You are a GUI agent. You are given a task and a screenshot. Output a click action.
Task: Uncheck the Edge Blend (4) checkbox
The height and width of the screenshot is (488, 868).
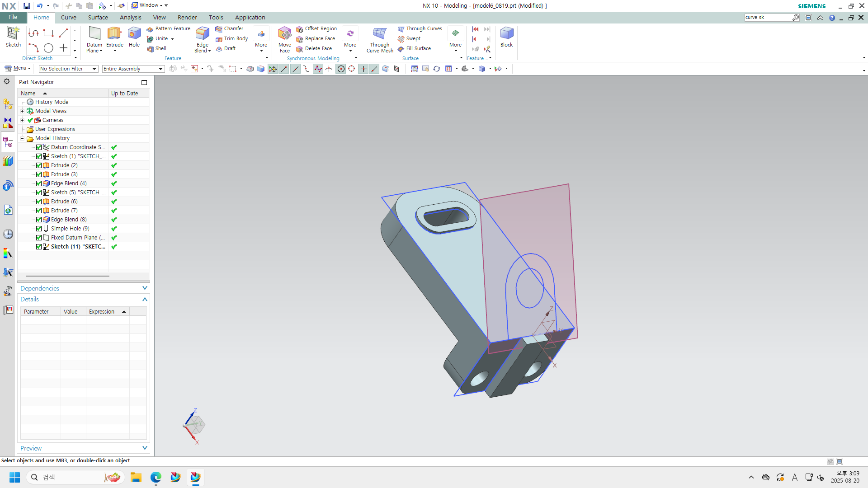39,183
